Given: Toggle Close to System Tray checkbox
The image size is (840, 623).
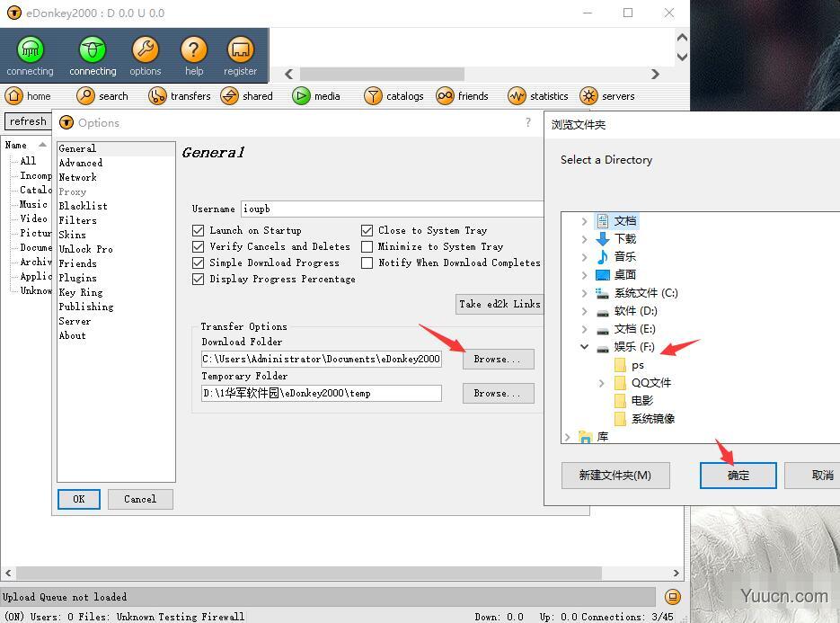Looking at the screenshot, I should (367, 230).
